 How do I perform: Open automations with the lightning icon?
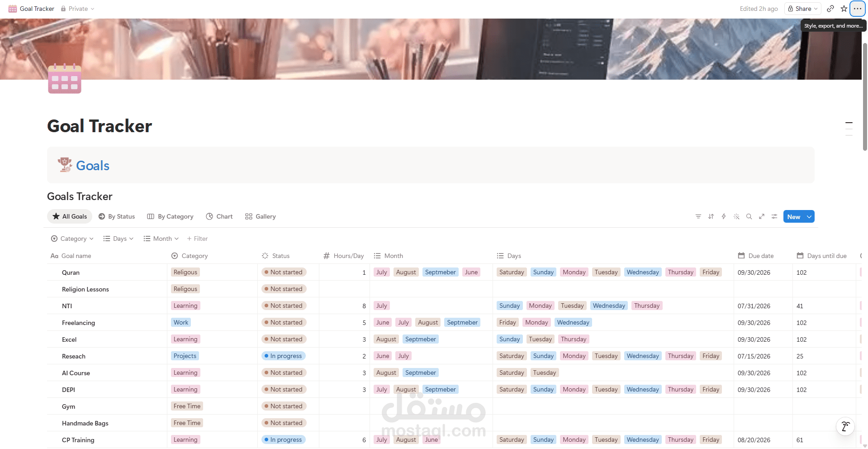point(724,216)
